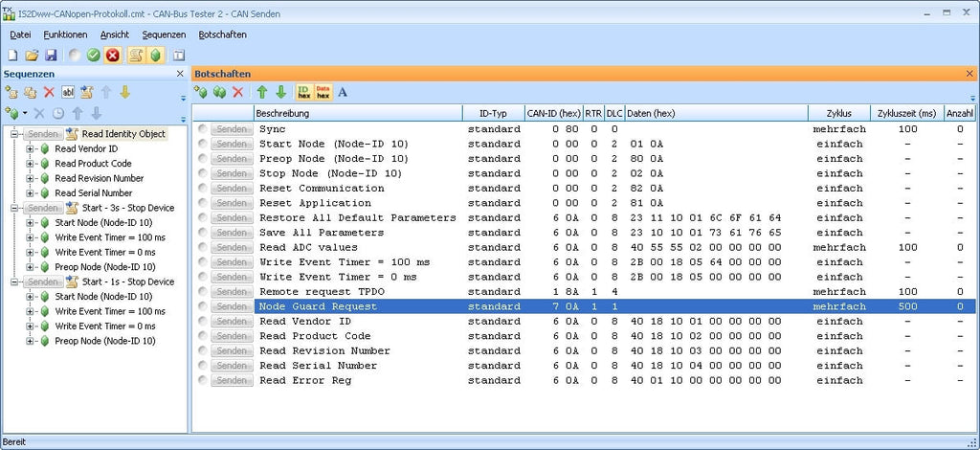980x450 pixels.
Task: Select Stop Node (Node-ID 10) message
Action: coord(330,173)
